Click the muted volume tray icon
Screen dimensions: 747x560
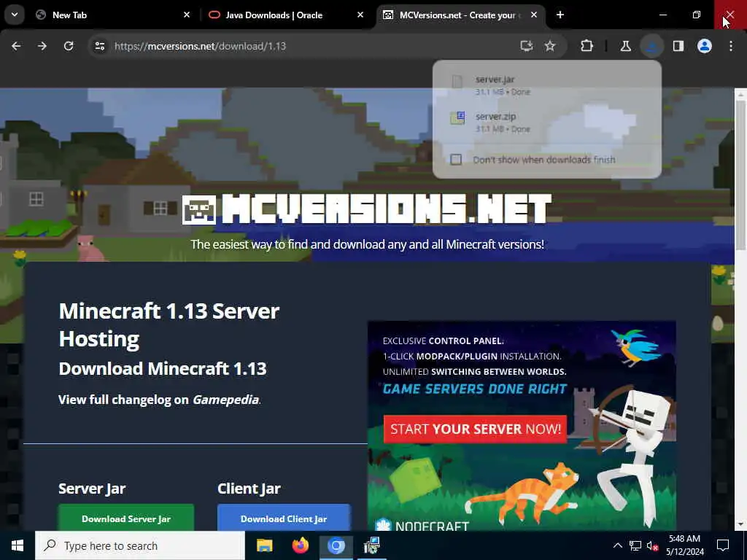point(652,545)
